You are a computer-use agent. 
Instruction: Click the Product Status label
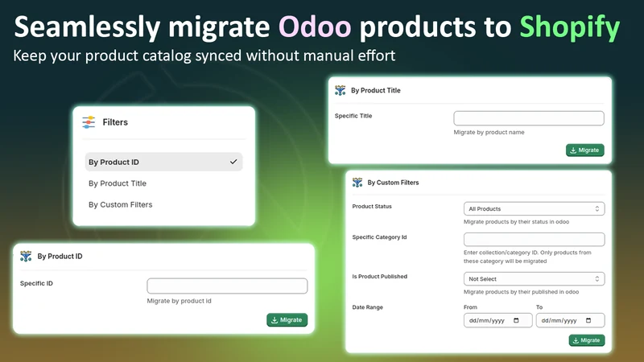(372, 207)
